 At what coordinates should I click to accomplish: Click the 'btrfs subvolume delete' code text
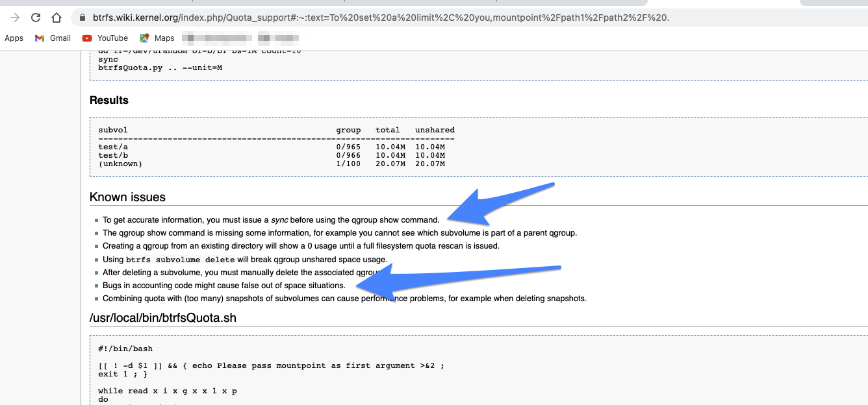[x=180, y=260]
